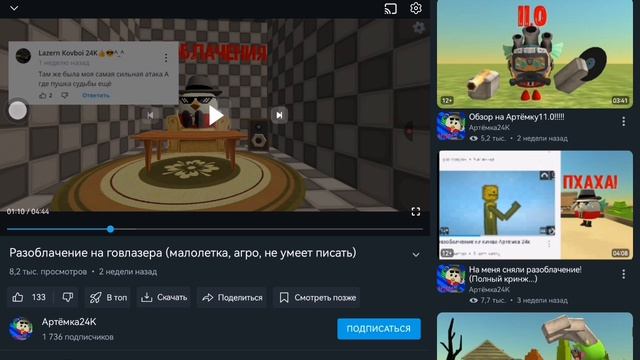The image size is (640, 360).
Task: Click the 04:08 duration badge
Action: click(620, 253)
